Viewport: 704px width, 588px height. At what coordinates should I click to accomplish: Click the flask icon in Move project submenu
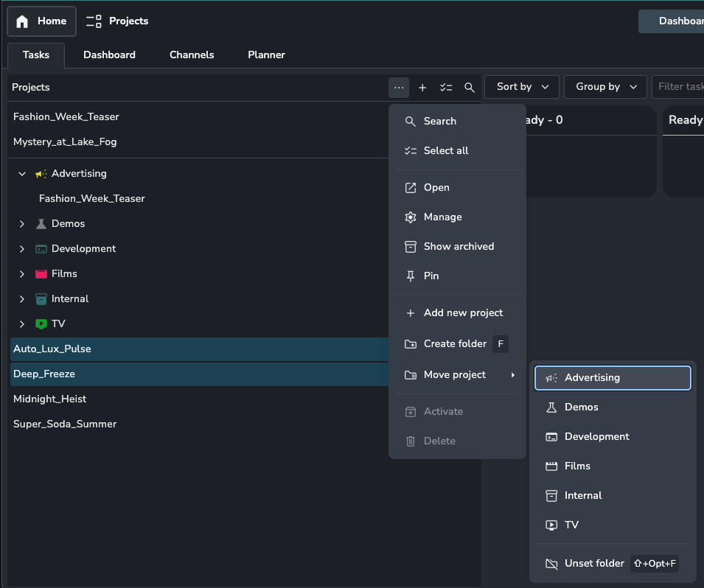(x=551, y=407)
